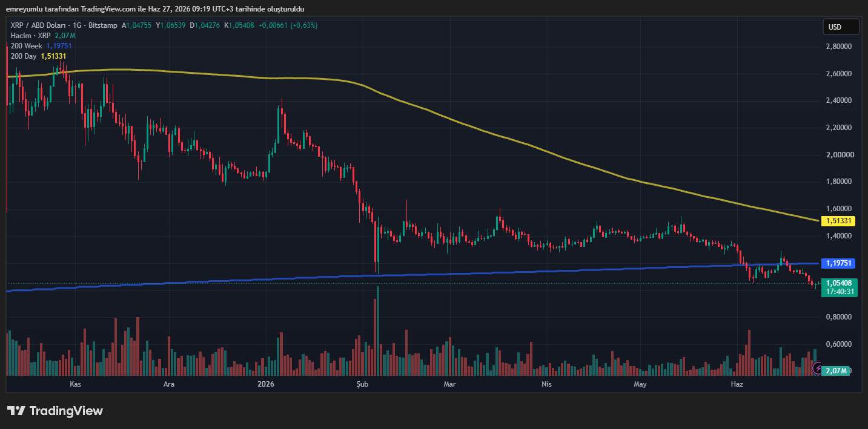Image resolution: width=868 pixels, height=429 pixels.
Task: Click the Mar label on time axis
Action: pyautogui.click(x=449, y=384)
